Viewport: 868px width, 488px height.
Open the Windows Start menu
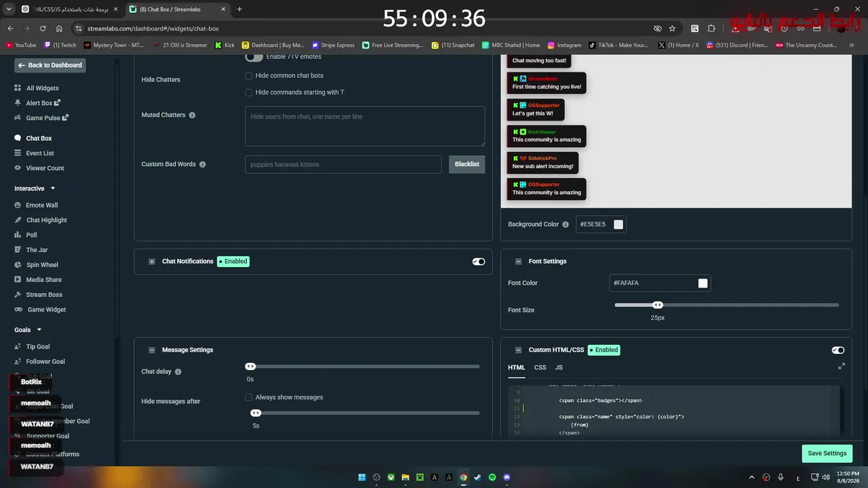coord(362,477)
